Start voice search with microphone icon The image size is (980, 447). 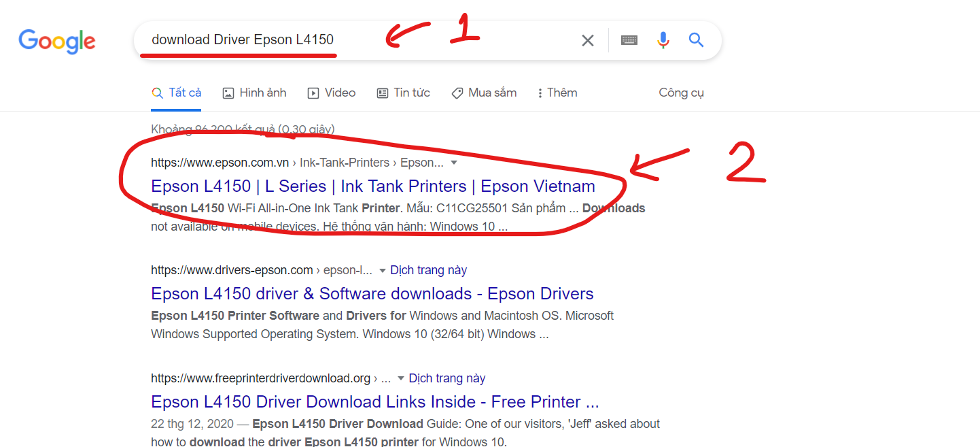(663, 41)
